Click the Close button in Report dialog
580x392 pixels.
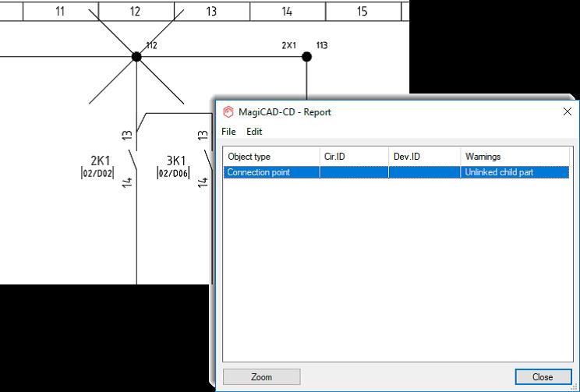(x=543, y=377)
